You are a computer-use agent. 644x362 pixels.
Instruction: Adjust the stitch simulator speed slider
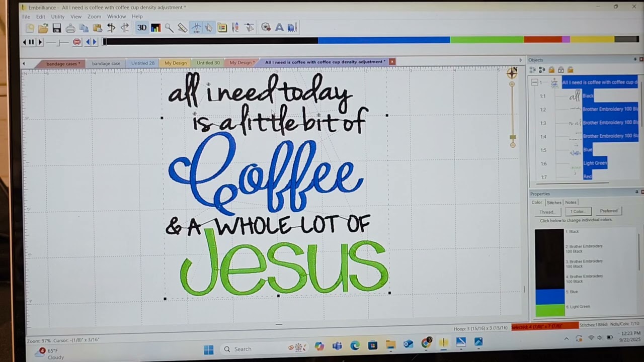click(x=58, y=43)
